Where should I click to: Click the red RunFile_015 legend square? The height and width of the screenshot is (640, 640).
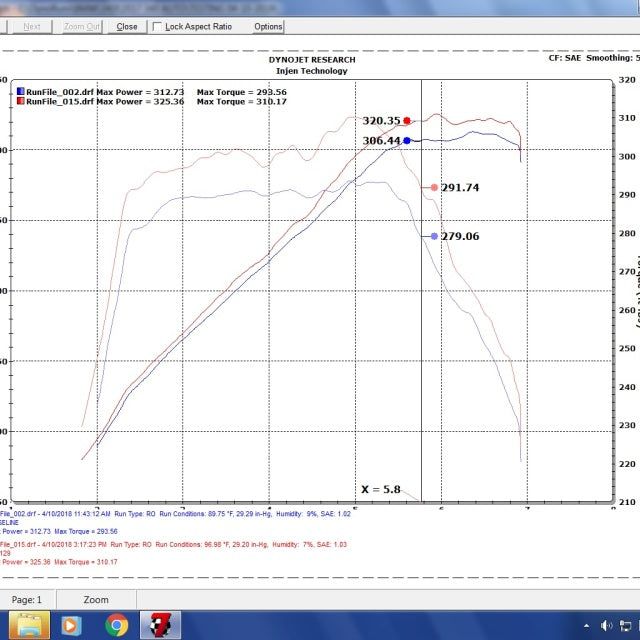(21, 102)
